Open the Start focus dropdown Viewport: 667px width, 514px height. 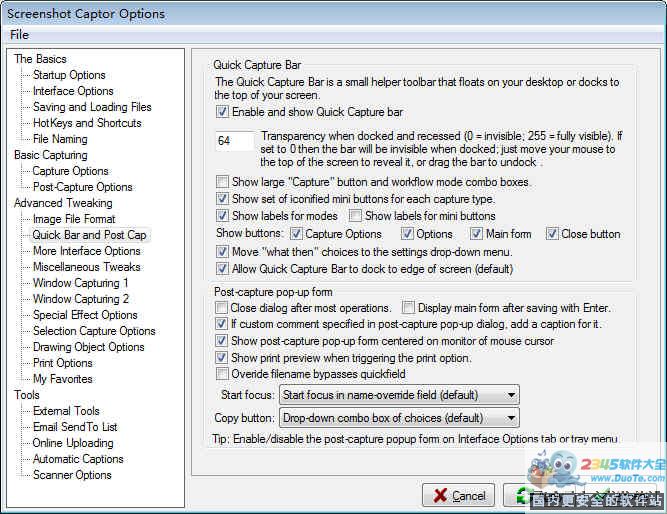(x=399, y=395)
